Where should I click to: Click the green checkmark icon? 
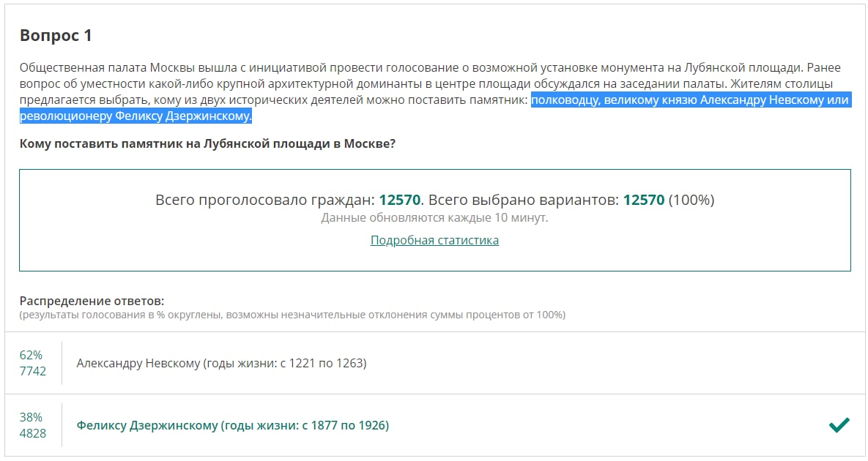[x=839, y=425]
